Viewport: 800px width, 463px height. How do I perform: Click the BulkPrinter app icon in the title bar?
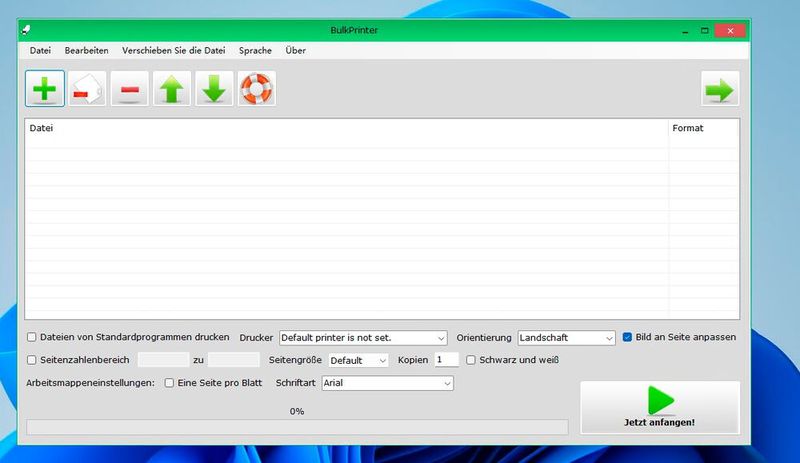click(26, 30)
